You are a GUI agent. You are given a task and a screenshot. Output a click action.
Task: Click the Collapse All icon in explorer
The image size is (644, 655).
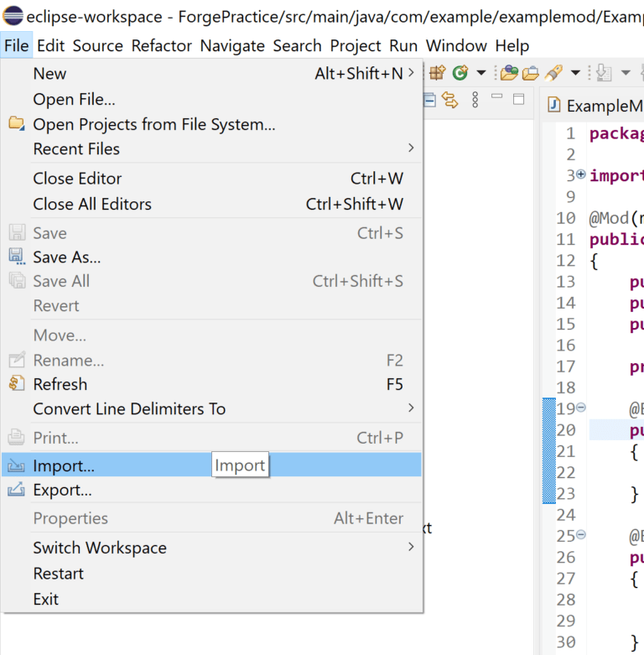point(429,101)
